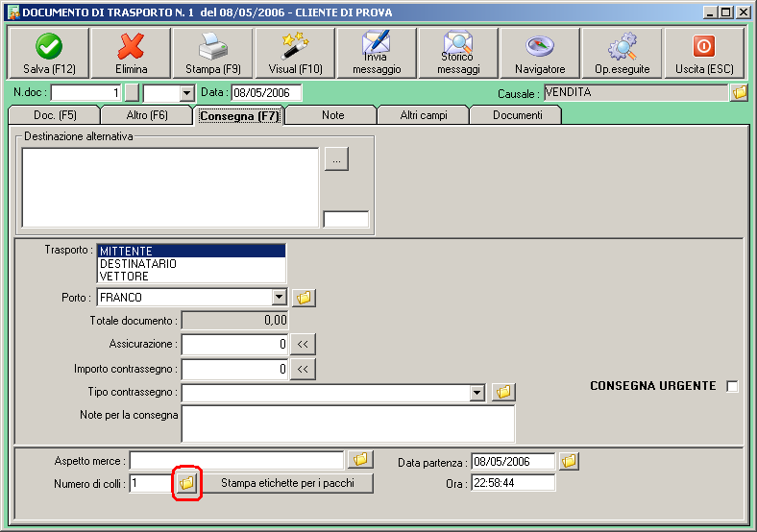Open Storico messaggi history button

(x=458, y=53)
